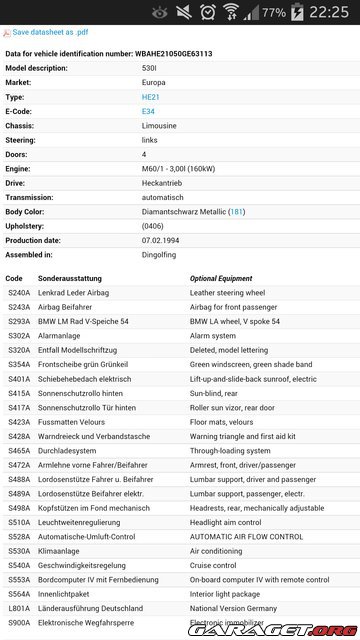Image resolution: width=360 pixels, height=640 pixels.
Task: Tap the smart stay eye icon in status bar
Action: 160,13
